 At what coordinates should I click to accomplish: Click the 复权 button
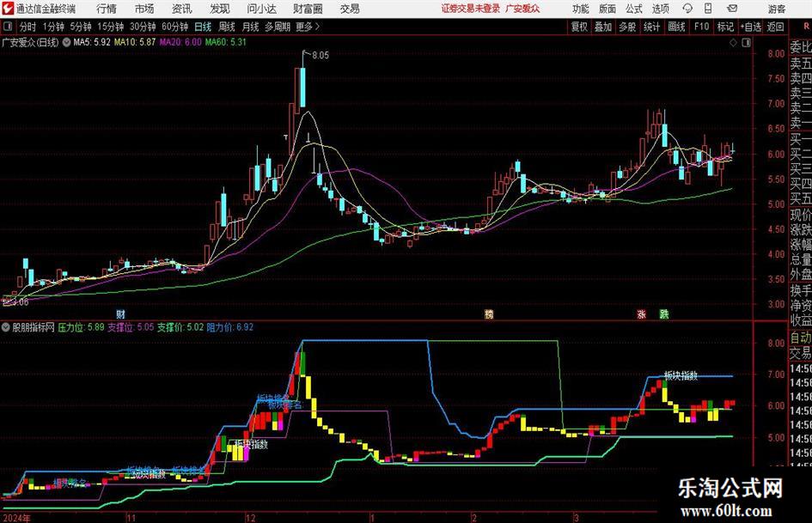(579, 27)
